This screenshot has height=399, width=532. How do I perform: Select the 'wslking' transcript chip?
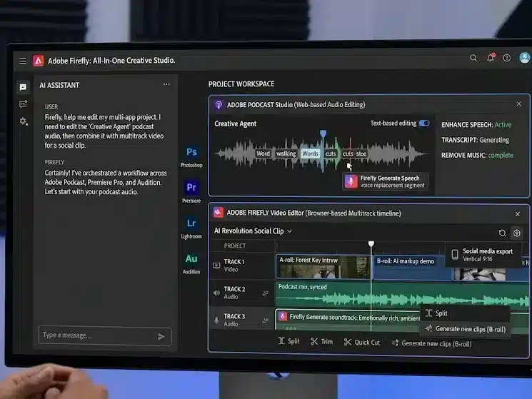[x=286, y=153]
